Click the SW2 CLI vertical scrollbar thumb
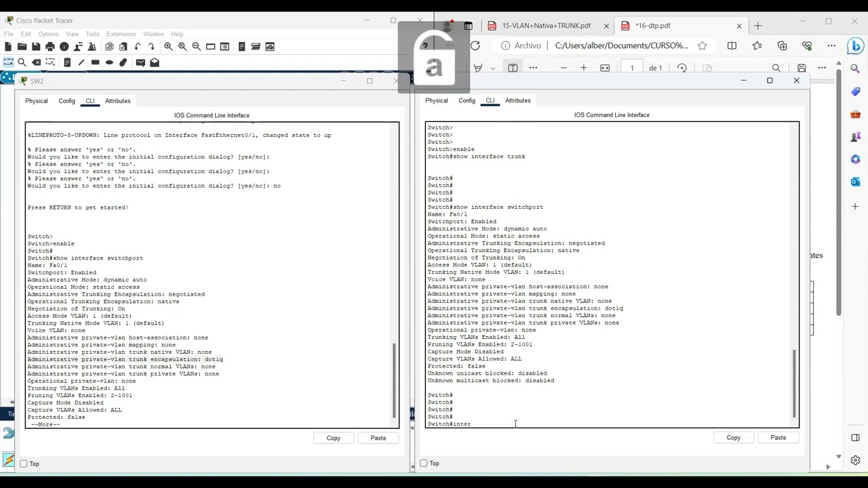This screenshot has width=868, height=488. [394, 380]
